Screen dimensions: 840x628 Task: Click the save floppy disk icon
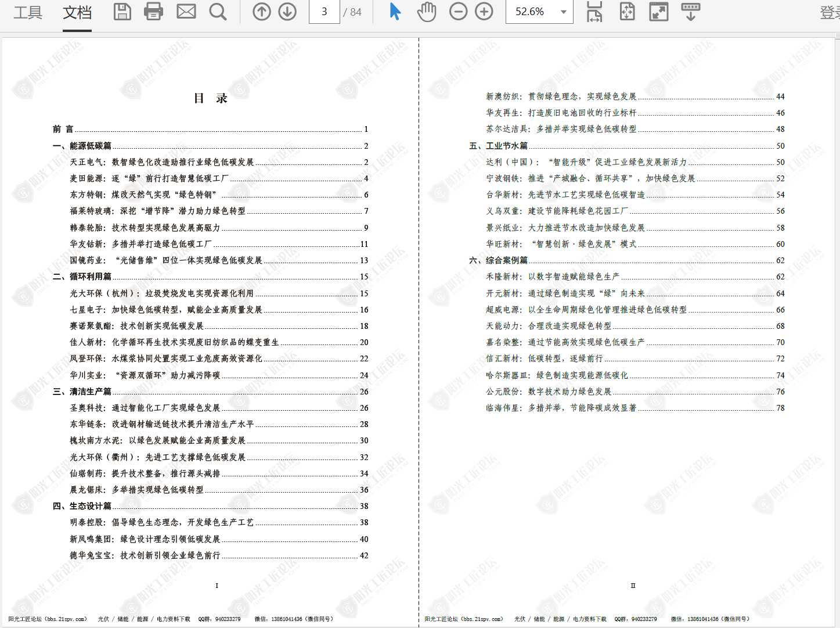point(122,12)
